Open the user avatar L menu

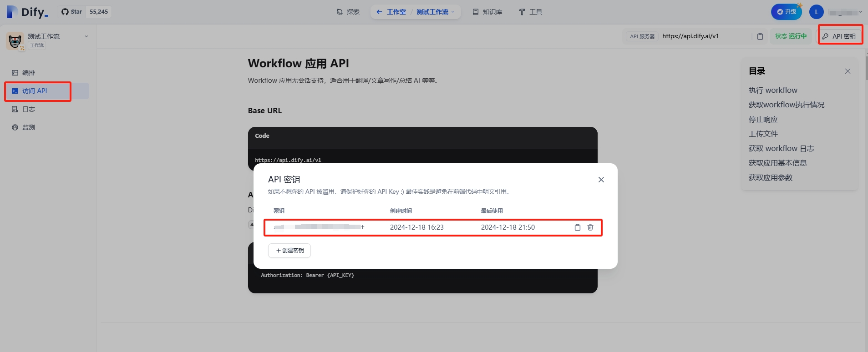(817, 12)
